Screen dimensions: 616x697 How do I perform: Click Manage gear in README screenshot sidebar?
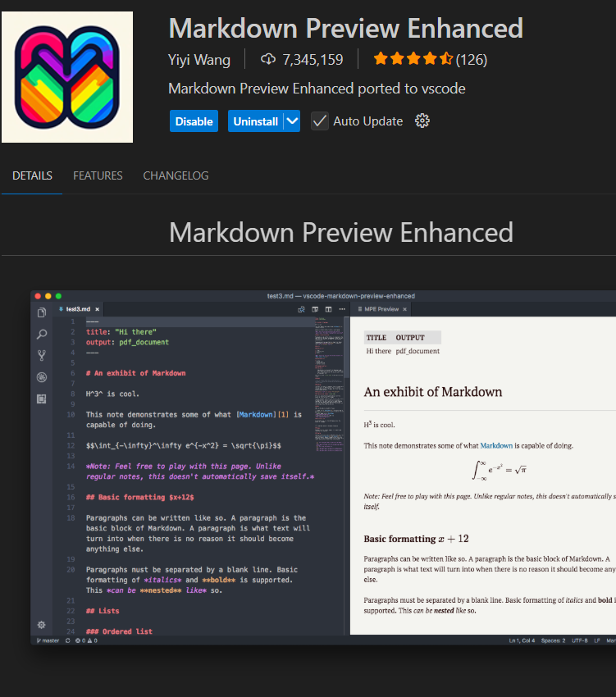click(41, 625)
